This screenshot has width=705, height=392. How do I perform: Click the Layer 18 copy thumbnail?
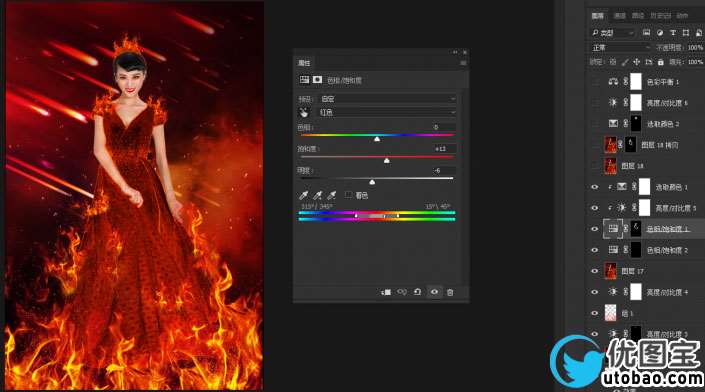click(611, 145)
